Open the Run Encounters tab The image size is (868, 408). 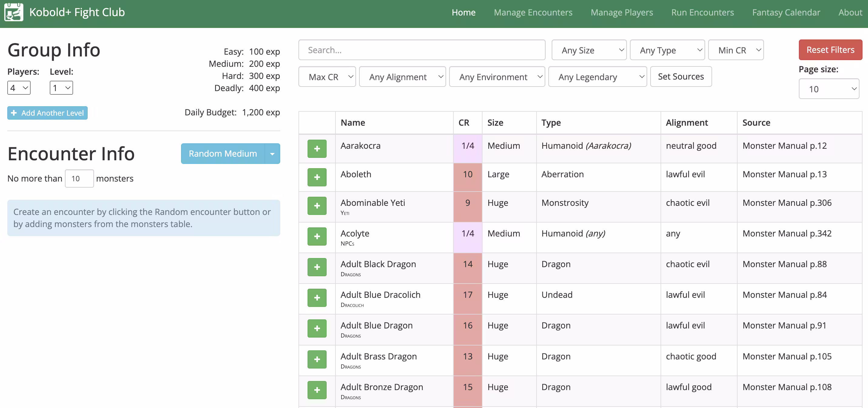pyautogui.click(x=702, y=12)
